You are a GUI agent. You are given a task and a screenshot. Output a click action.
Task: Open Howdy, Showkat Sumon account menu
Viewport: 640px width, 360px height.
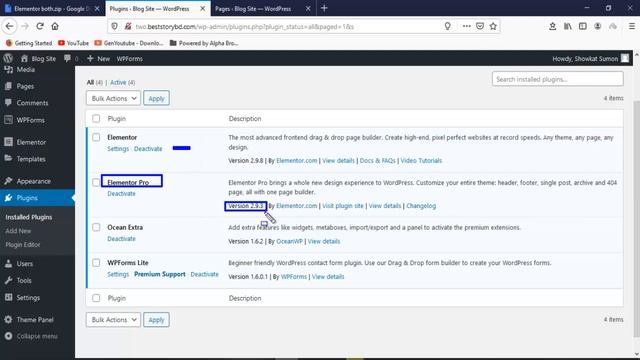point(590,59)
